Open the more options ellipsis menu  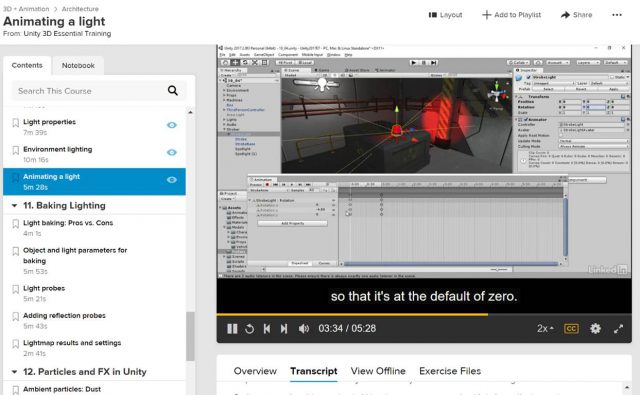pos(617,15)
